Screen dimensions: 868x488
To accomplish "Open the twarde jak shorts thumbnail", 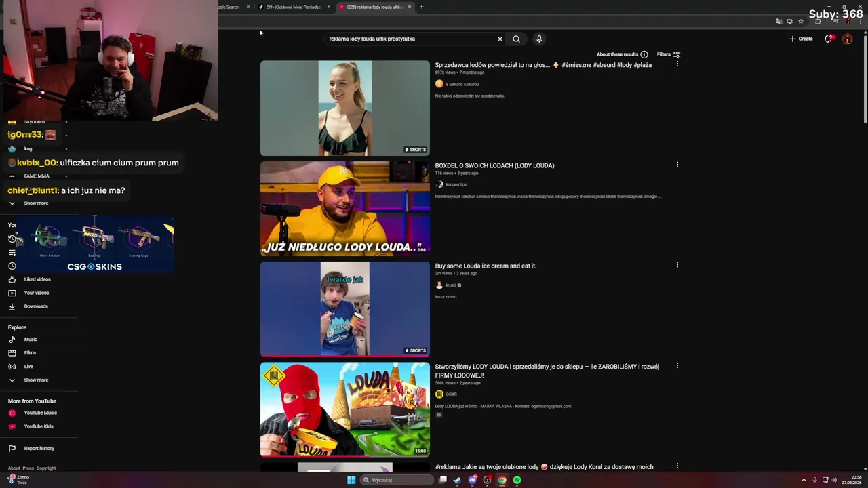I will [x=344, y=309].
